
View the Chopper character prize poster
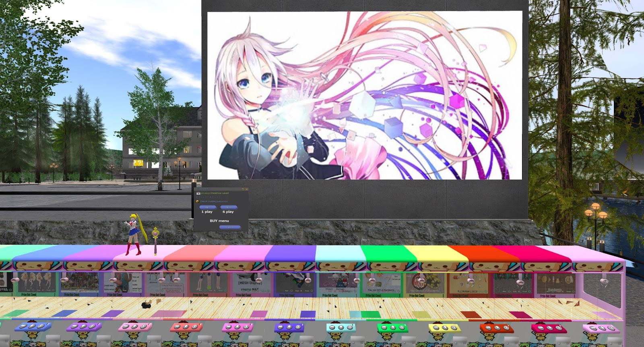123,283
